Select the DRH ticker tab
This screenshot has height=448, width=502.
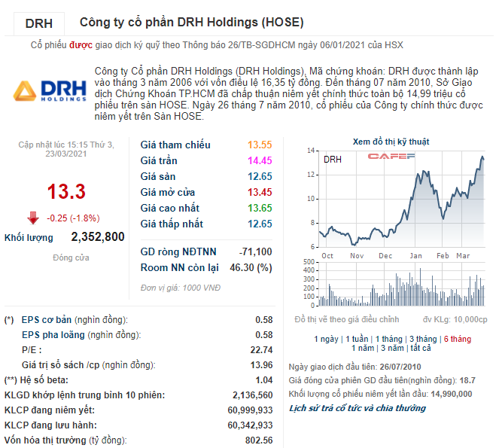pos(38,23)
